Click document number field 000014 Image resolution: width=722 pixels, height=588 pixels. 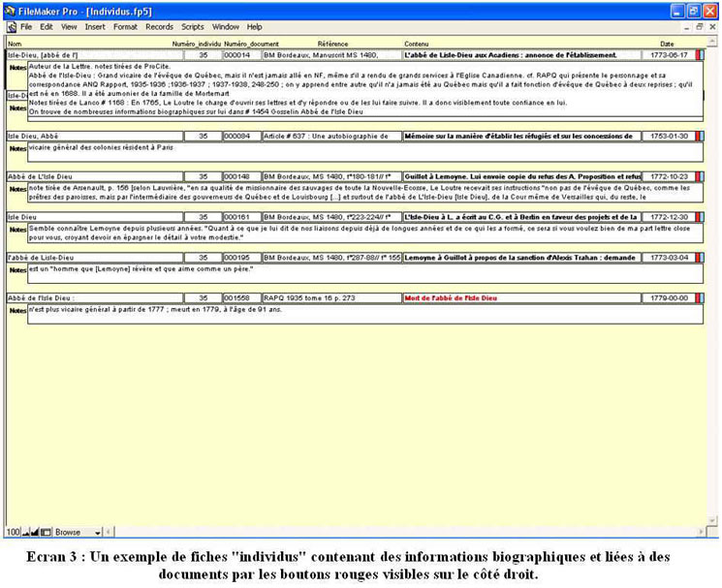(241, 55)
